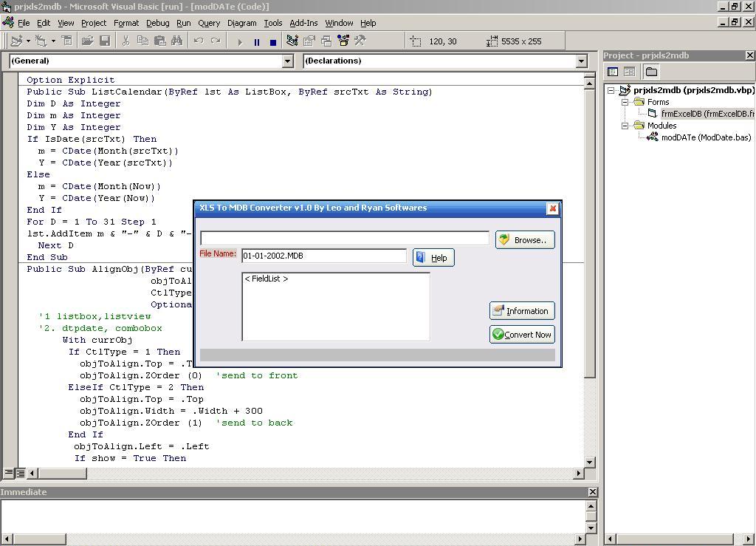
Task: Click the Start (run) play button
Action: point(240,42)
